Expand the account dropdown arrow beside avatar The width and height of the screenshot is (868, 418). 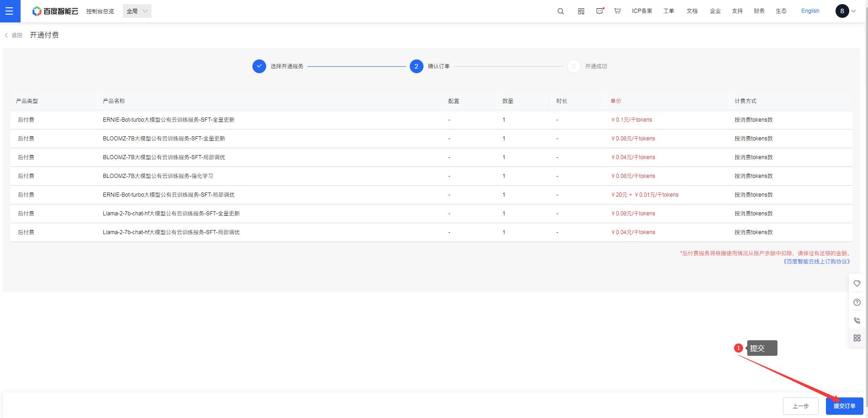pyautogui.click(x=853, y=11)
